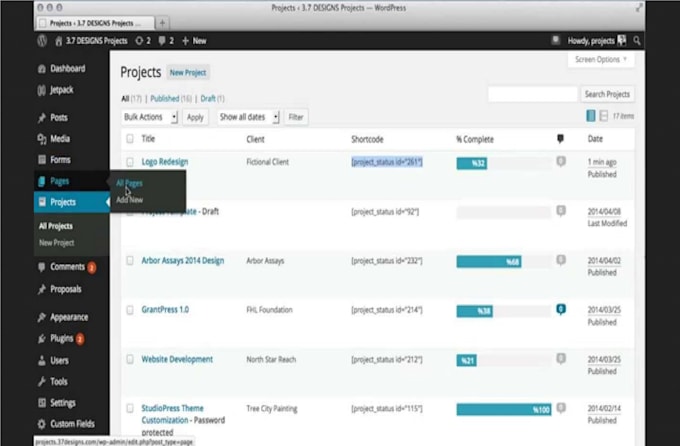Select the Projects browser tab
The height and width of the screenshot is (446, 680).
95,23
